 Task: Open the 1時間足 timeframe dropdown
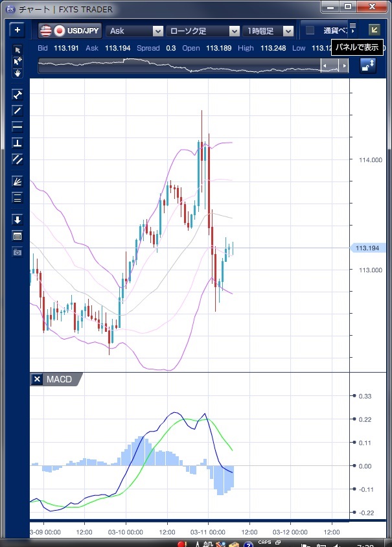[269, 30]
